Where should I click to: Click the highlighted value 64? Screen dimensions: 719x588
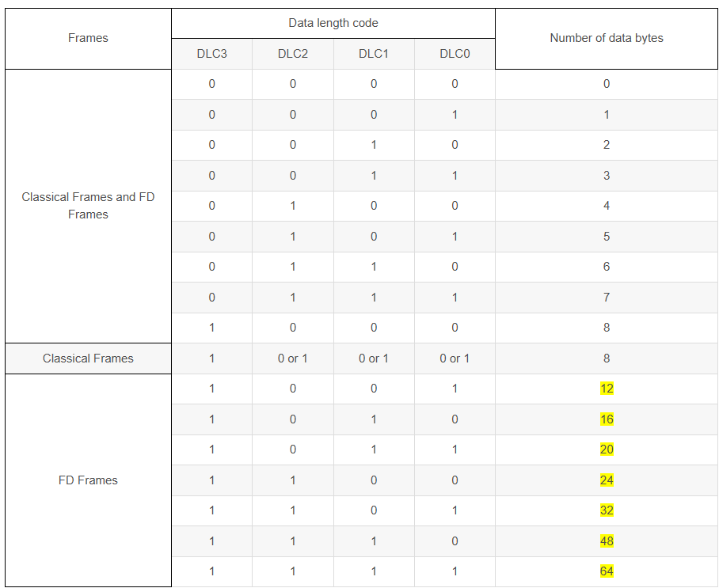coord(607,571)
